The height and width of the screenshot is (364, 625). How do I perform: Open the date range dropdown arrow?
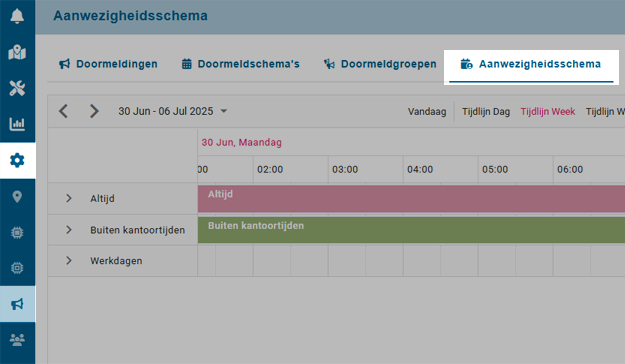click(224, 111)
